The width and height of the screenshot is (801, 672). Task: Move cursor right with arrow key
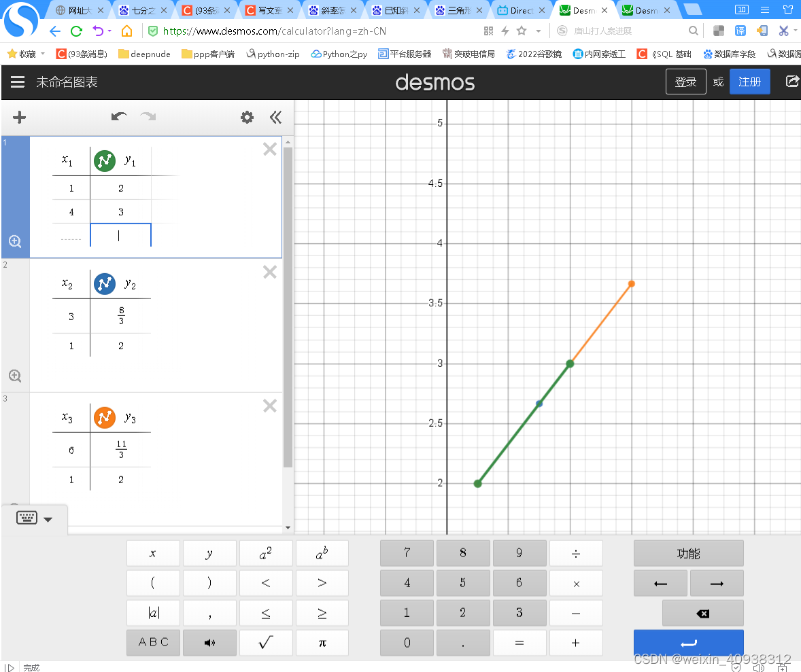coord(717,583)
